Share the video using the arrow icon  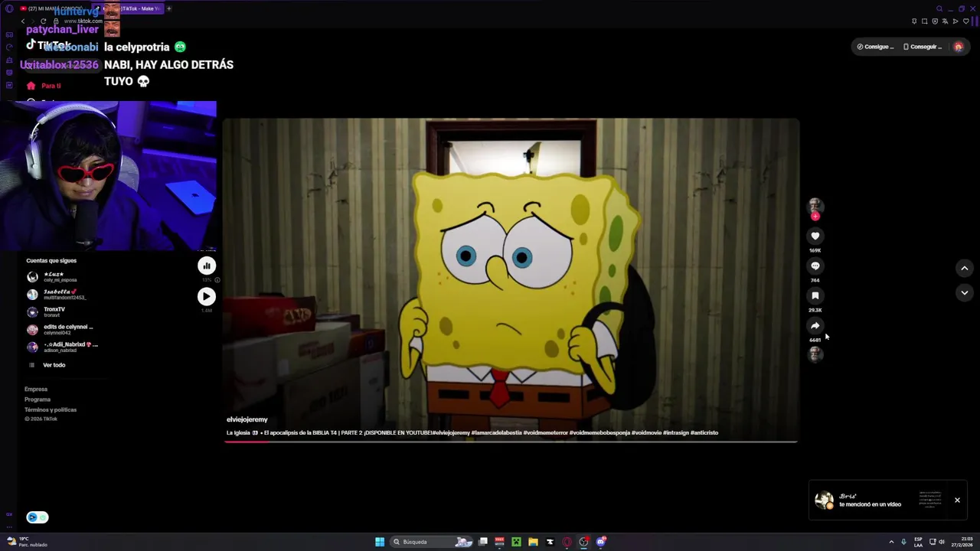click(815, 326)
